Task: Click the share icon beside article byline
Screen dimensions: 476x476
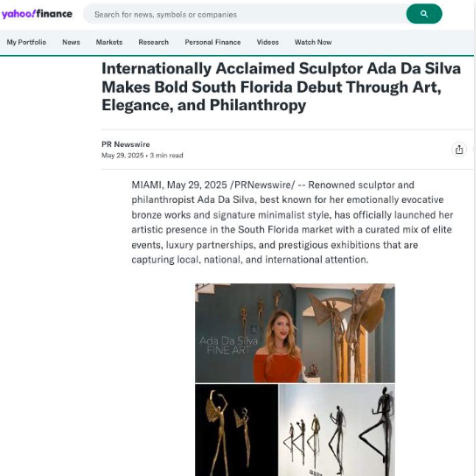Action: click(x=459, y=149)
